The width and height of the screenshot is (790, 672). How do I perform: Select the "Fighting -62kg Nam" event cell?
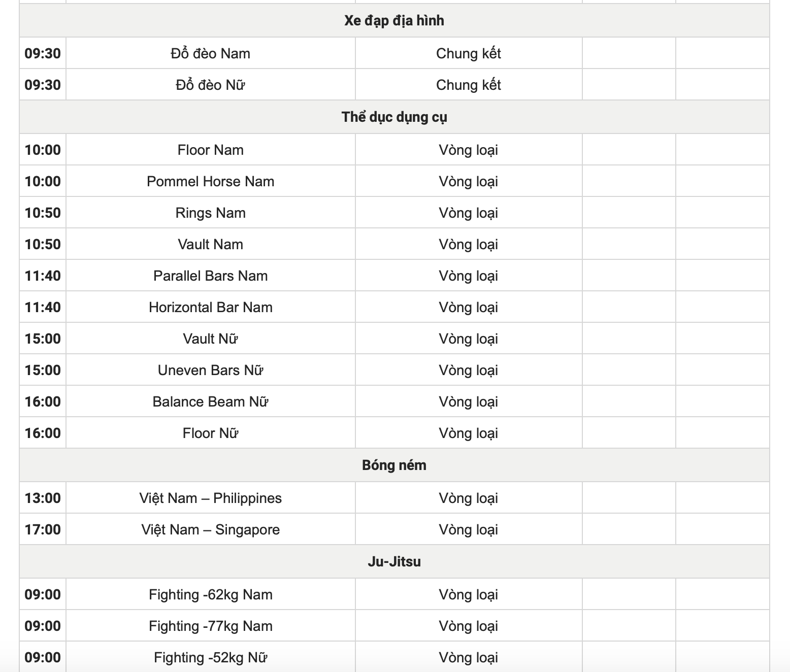pyautogui.click(x=210, y=594)
